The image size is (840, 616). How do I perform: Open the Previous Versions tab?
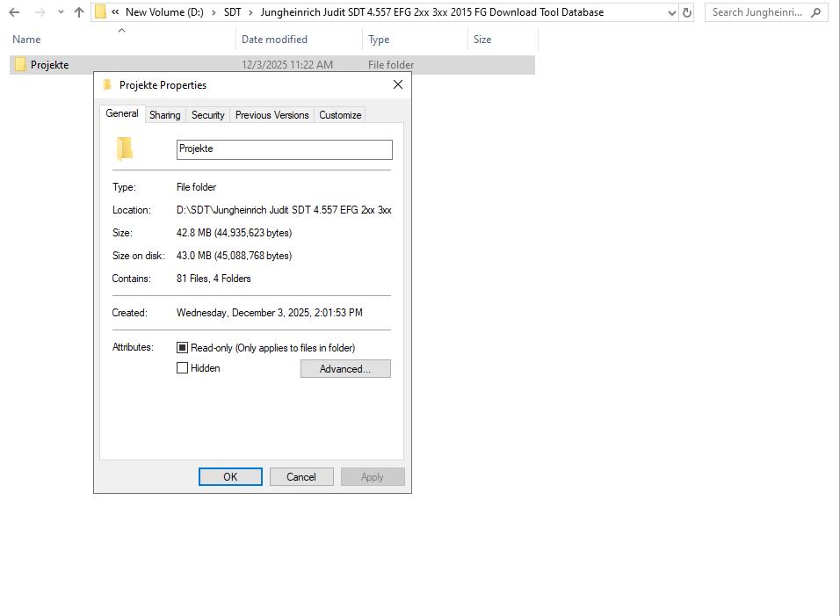pos(272,115)
